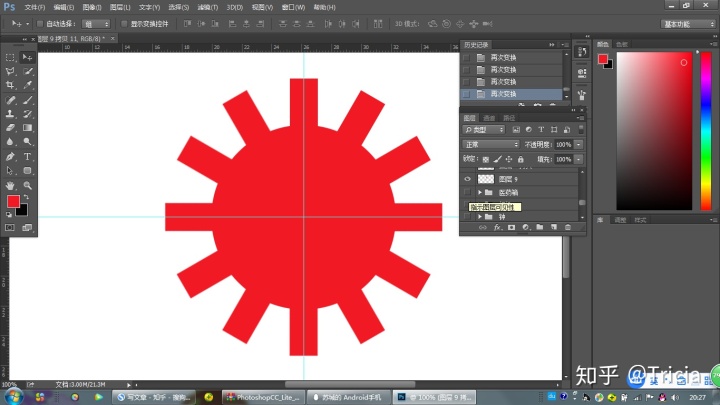Select the Eraser tool

tap(10, 128)
